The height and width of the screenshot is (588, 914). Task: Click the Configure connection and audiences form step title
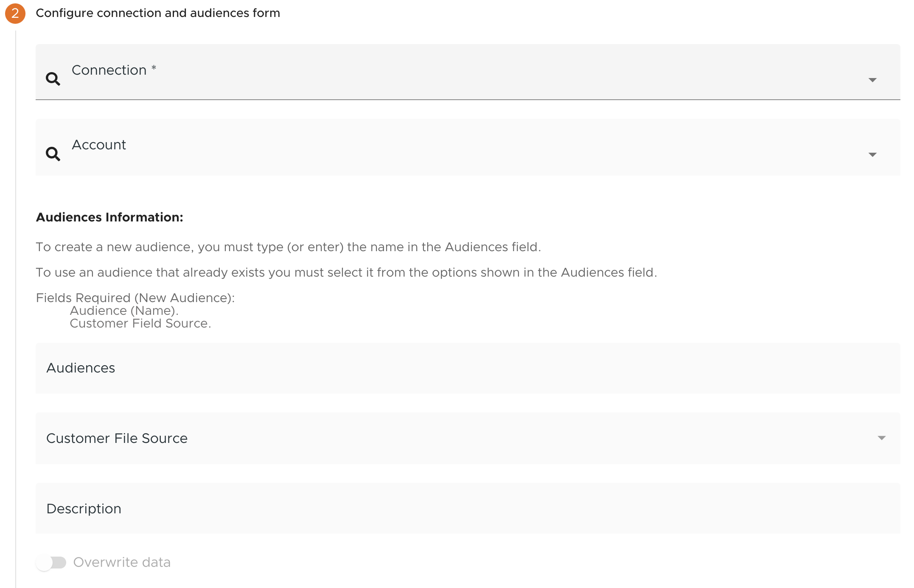158,13
